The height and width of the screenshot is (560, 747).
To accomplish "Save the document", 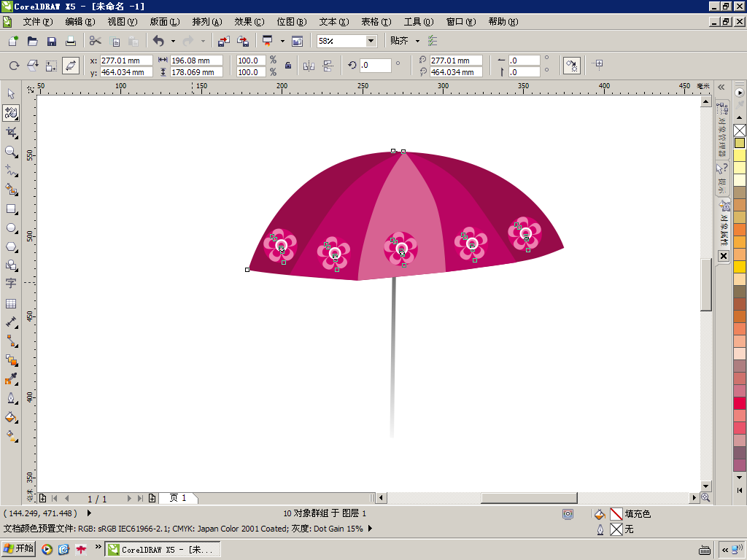I will click(x=52, y=41).
